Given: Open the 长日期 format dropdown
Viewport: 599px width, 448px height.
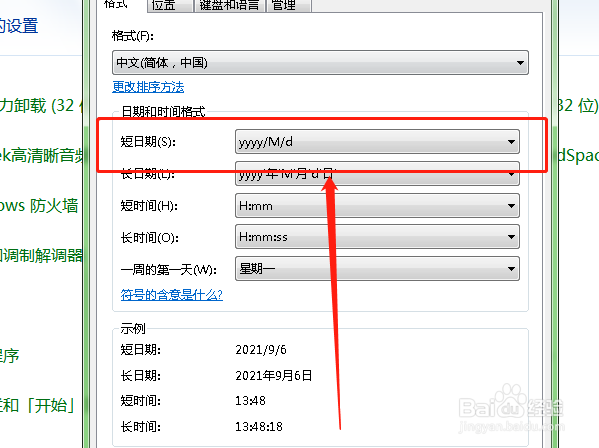Looking at the screenshot, I should point(377,174).
